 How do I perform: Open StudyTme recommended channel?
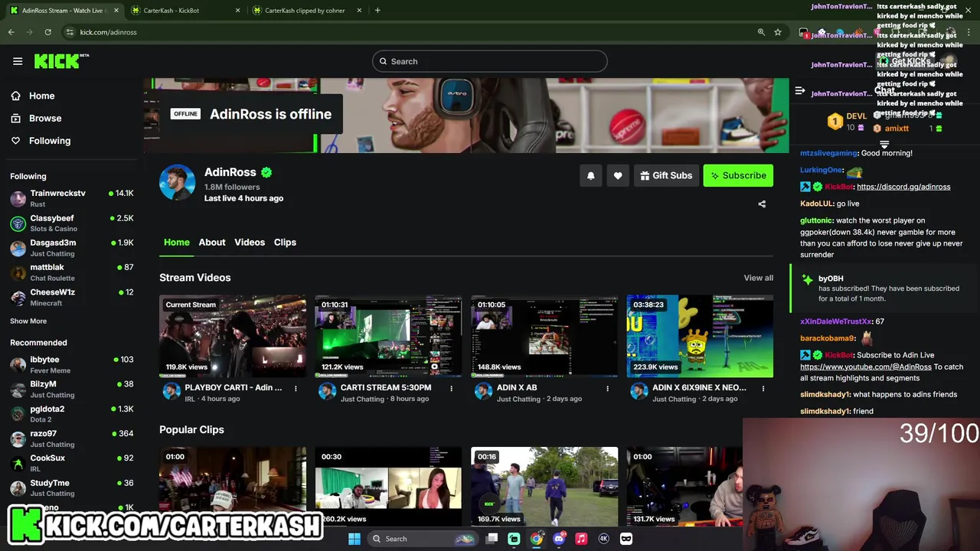pos(72,487)
